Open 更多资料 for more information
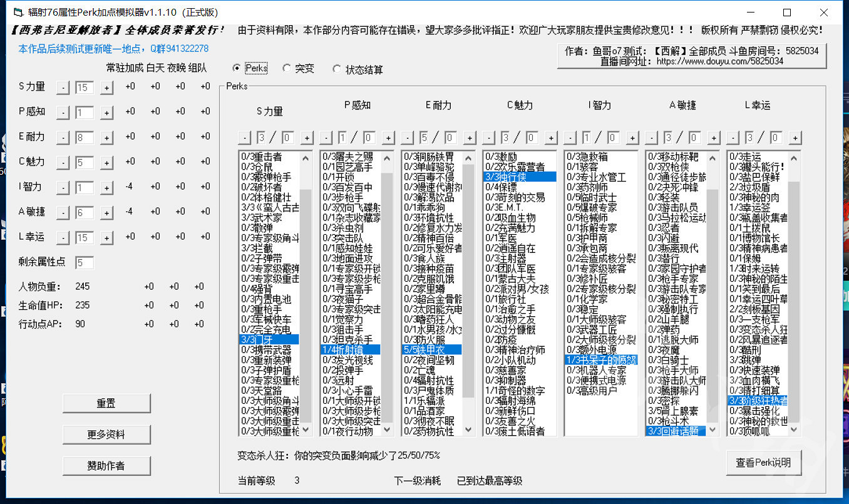The image size is (849, 504). click(106, 435)
